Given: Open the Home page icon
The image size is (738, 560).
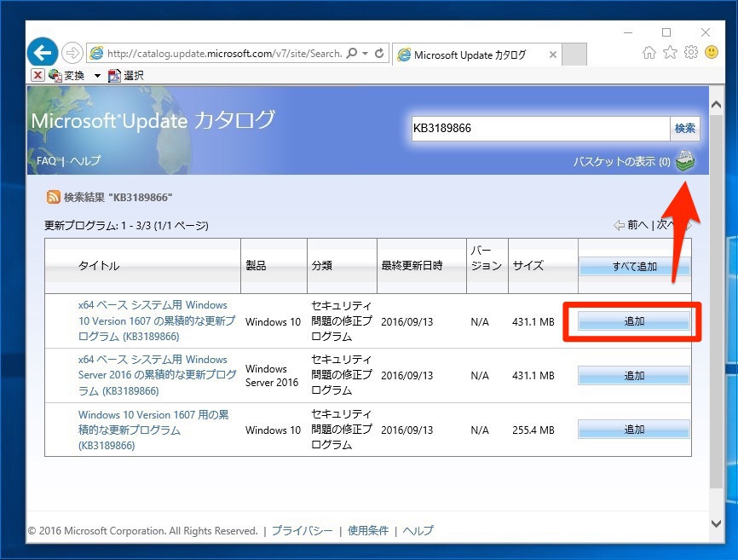Looking at the screenshot, I should pyautogui.click(x=649, y=53).
